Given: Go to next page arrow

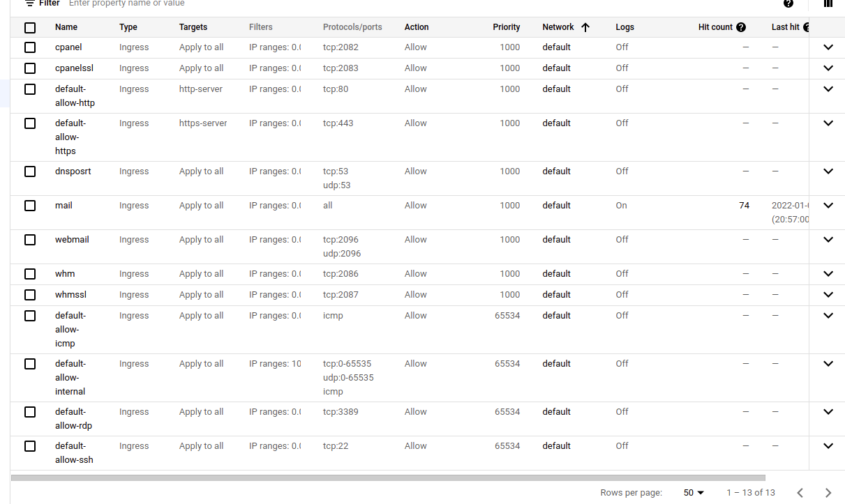Looking at the screenshot, I should tap(828, 493).
